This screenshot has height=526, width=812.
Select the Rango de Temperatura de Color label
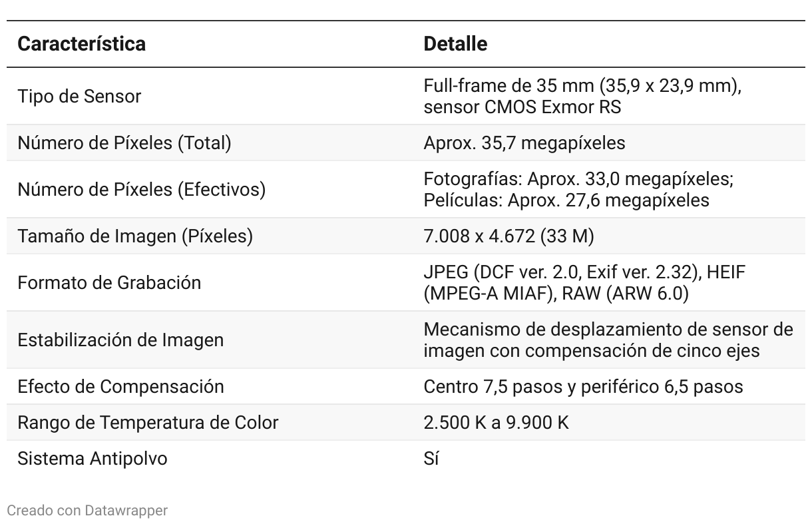tap(148, 422)
